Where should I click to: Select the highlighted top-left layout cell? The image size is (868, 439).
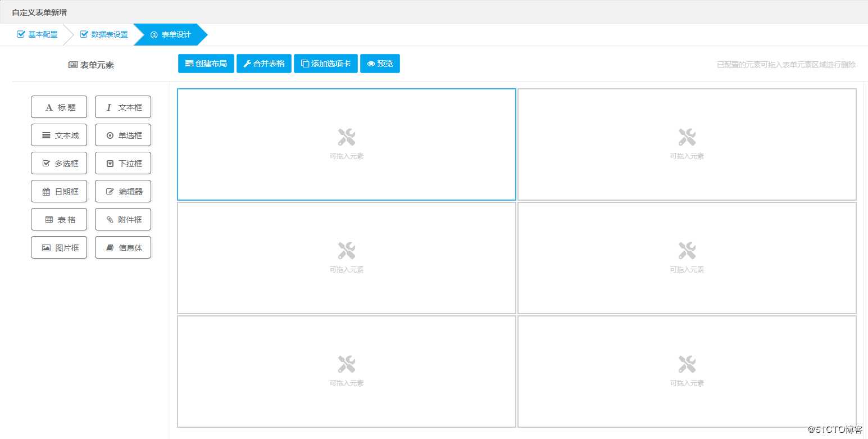point(347,144)
